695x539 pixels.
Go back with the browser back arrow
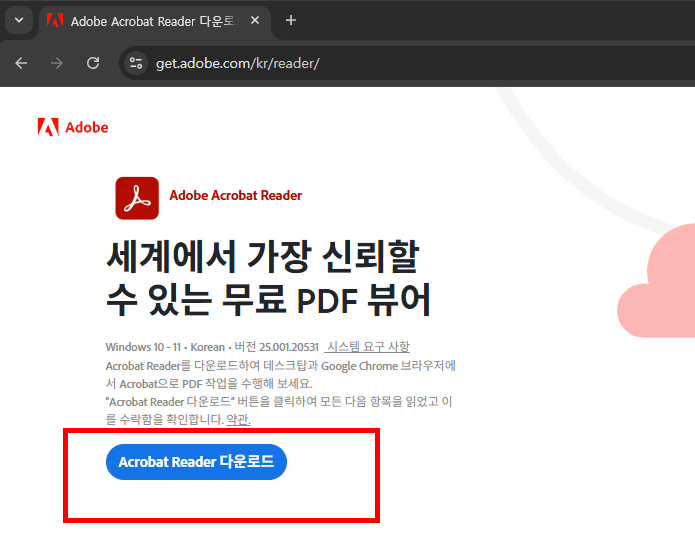pos(21,63)
